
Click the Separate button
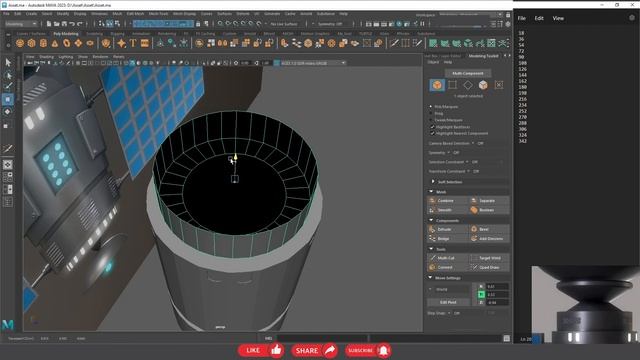[x=489, y=201]
